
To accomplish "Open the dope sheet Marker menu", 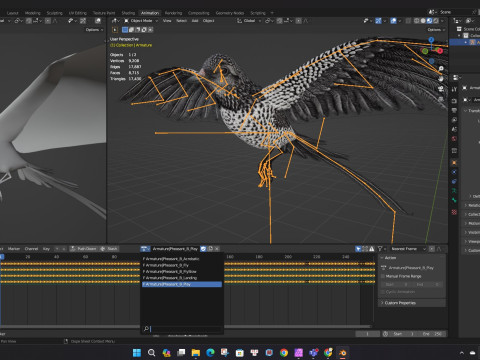I will [x=14, y=249].
